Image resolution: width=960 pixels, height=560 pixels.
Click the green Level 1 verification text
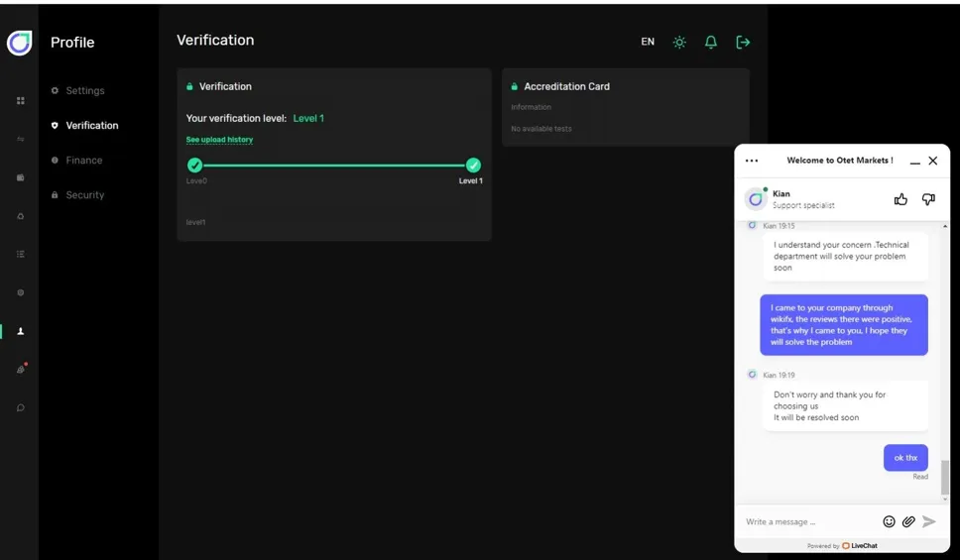(x=308, y=119)
